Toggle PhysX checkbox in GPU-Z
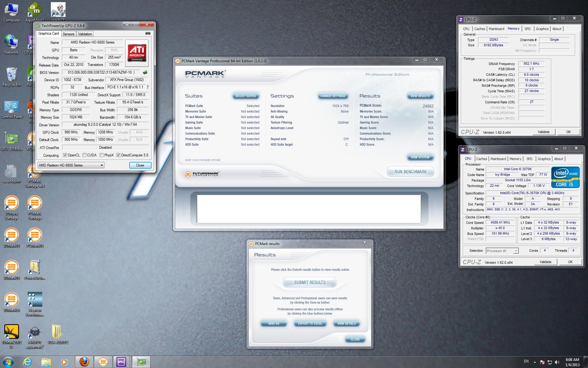 tap(101, 155)
